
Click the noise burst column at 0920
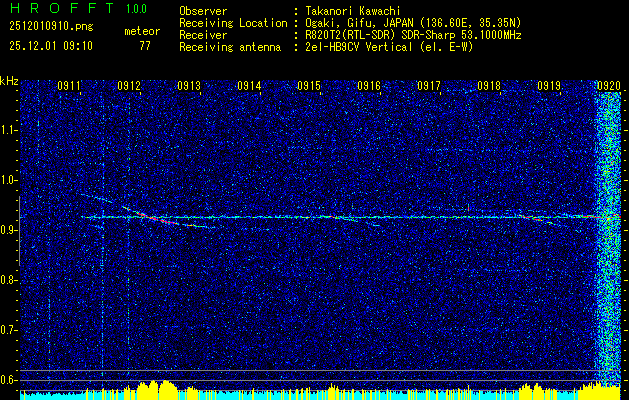point(609,241)
